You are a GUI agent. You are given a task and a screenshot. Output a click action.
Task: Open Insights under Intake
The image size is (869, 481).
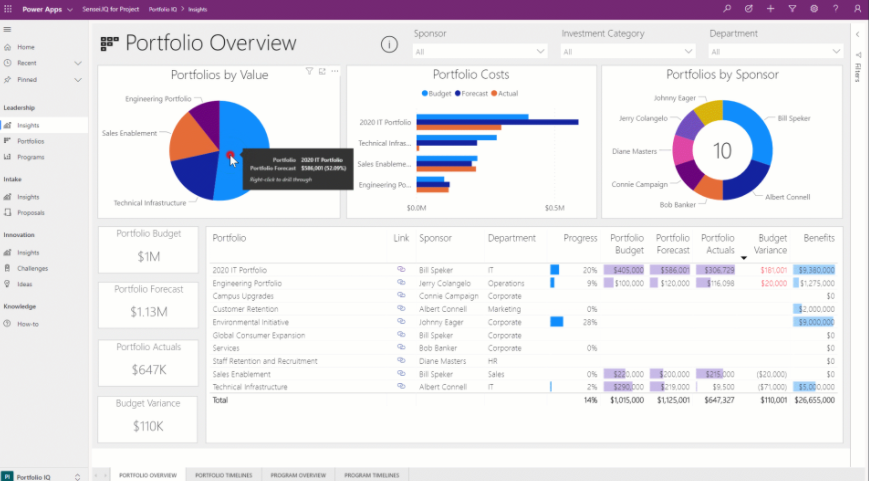pyautogui.click(x=28, y=197)
